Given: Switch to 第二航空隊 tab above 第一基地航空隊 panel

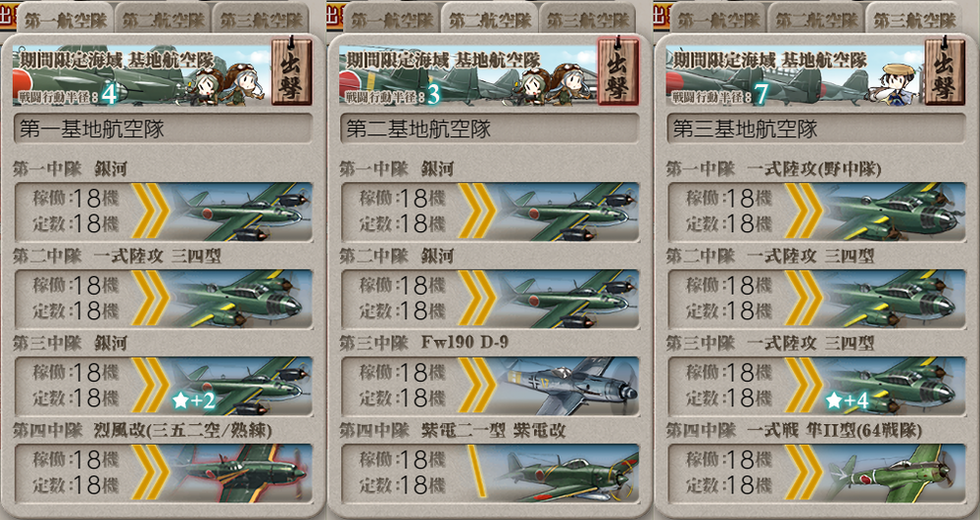Looking at the screenshot, I should [164, 20].
